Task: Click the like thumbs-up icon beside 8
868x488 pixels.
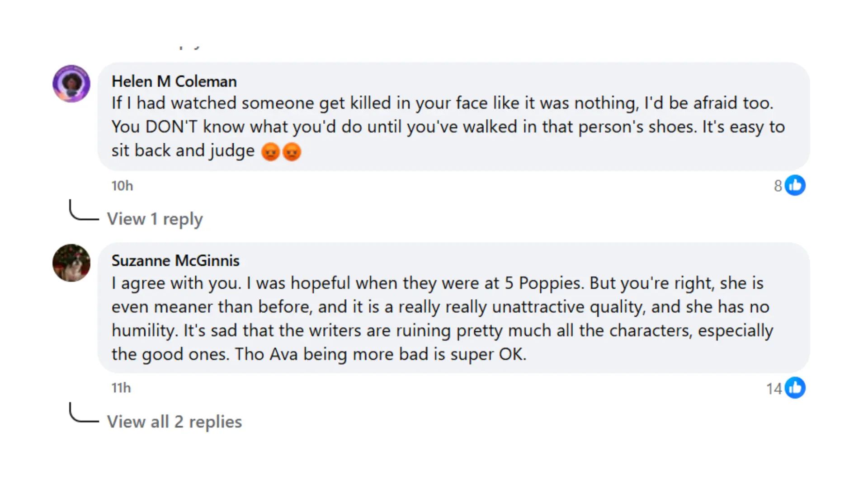Action: point(795,185)
